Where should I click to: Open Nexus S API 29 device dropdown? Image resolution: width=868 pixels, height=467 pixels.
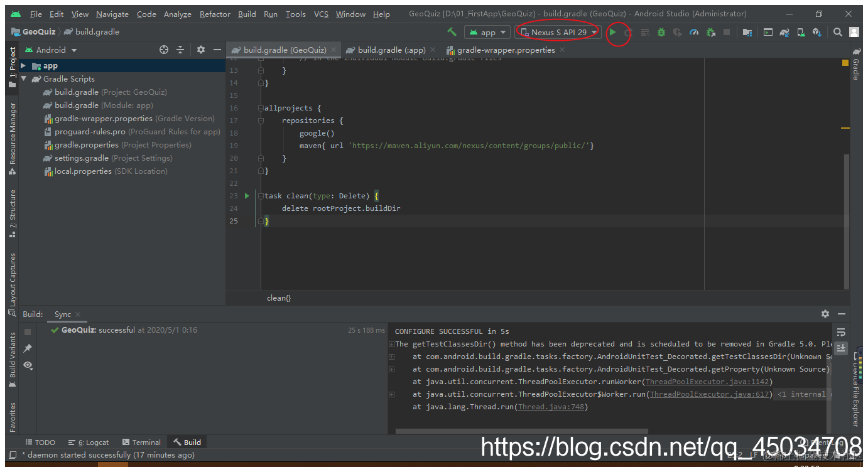[558, 32]
